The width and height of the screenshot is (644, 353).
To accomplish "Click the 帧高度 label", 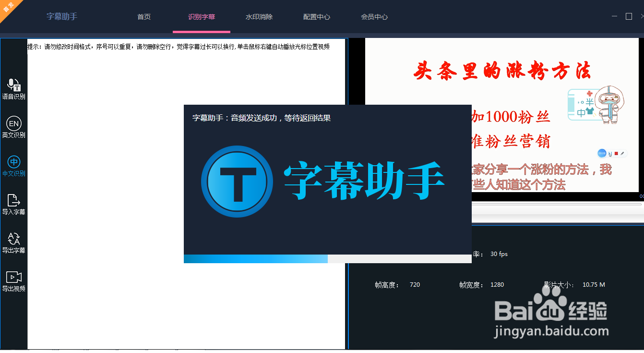I will click(x=387, y=285).
